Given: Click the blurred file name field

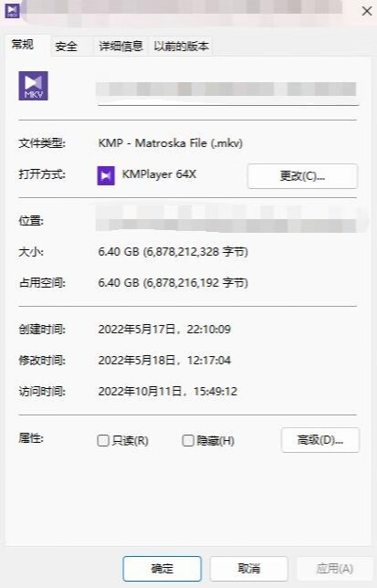Looking at the screenshot, I should point(227,91).
